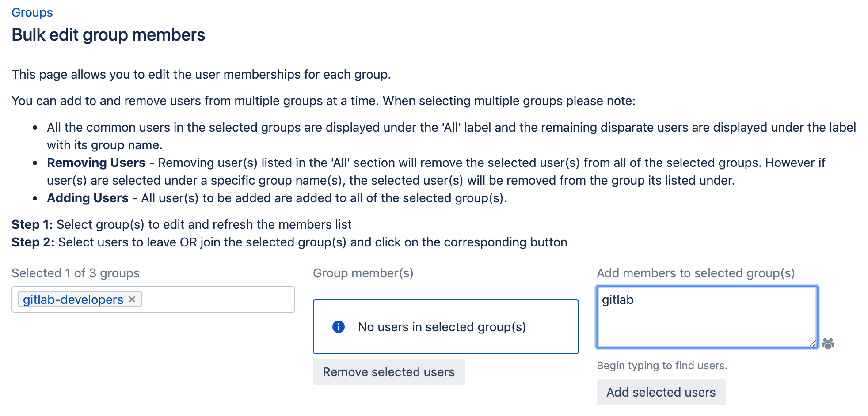Select the group people picker icon beside textbox
Viewport: 868px width, 416px height.
[829, 344]
